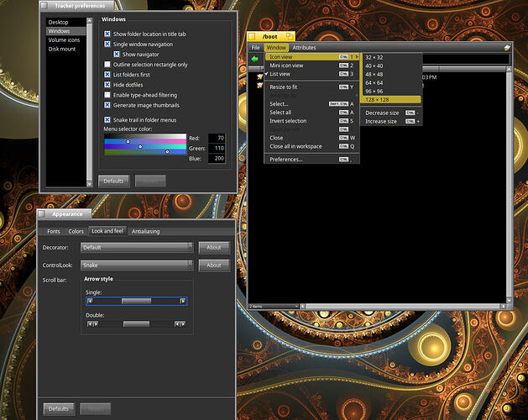
Task: Enable type-ahead filtering checkbox
Action: tap(107, 95)
